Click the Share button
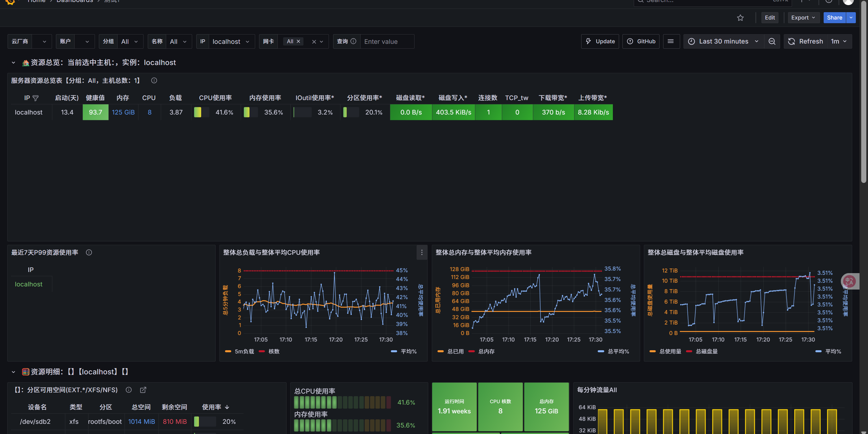The height and width of the screenshot is (434, 868). coord(834,18)
